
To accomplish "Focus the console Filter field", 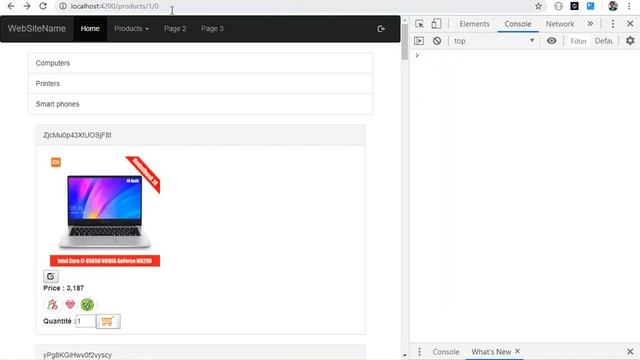I will (x=578, y=41).
